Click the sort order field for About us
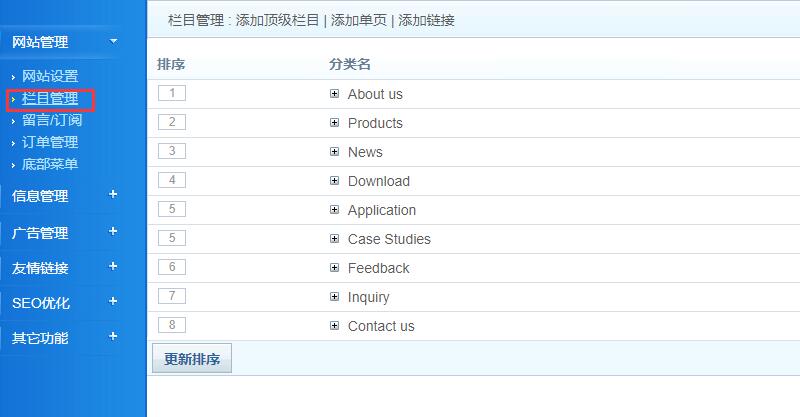 [172, 93]
